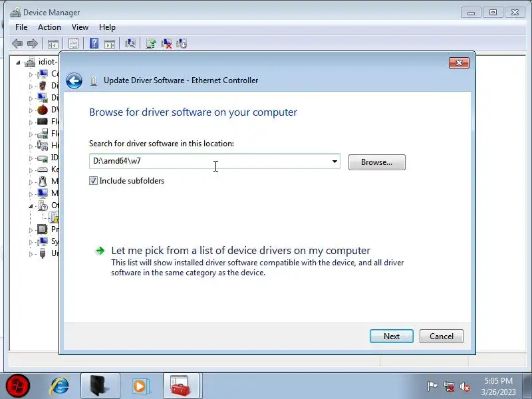Open Windows Media Player taskbar icon

click(140, 386)
